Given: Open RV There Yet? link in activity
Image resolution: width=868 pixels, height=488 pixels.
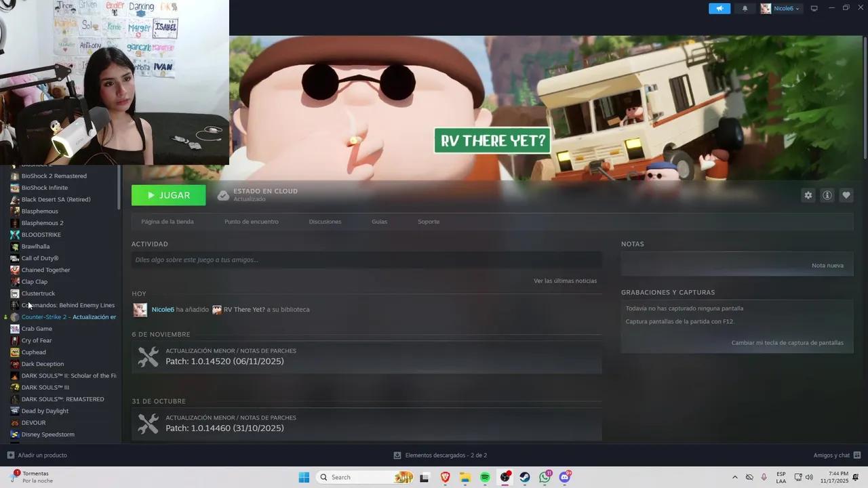Looking at the screenshot, I should tap(244, 310).
